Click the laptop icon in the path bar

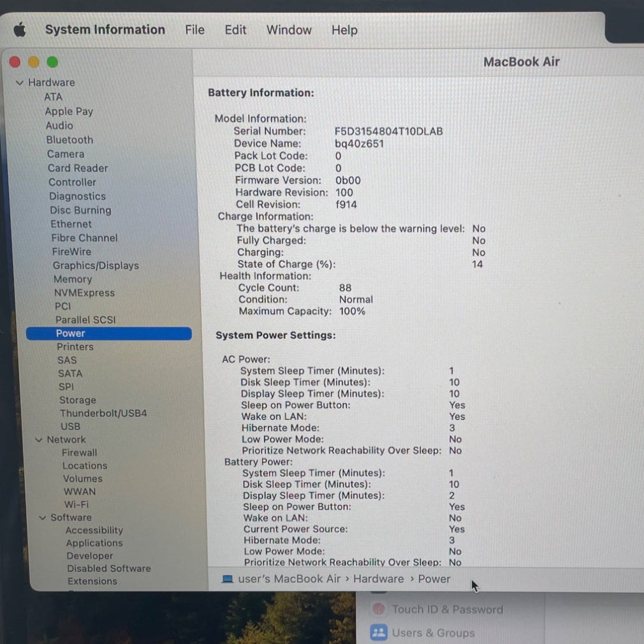click(227, 579)
